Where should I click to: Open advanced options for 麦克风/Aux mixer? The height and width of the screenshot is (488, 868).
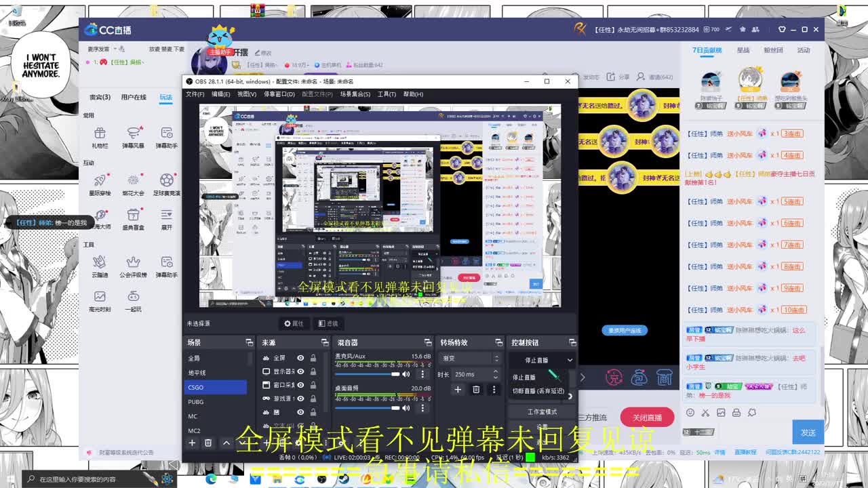(422, 373)
